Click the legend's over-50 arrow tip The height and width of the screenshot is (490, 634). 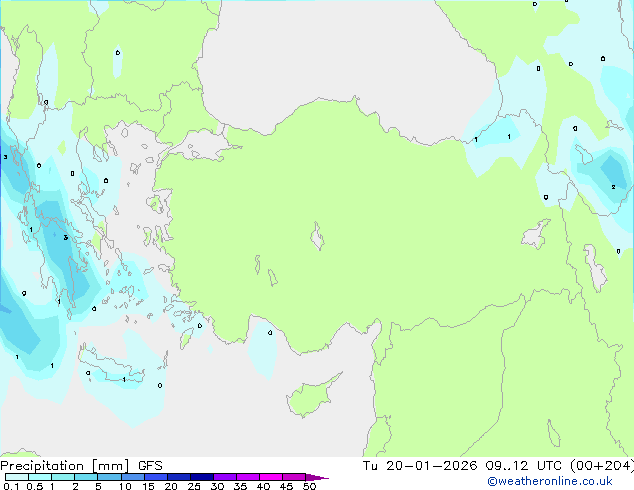tap(318, 477)
